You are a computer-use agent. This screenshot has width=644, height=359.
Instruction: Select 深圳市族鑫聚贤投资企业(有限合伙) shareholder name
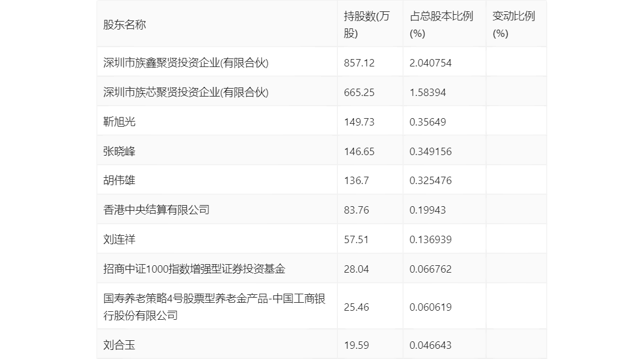[186, 63]
